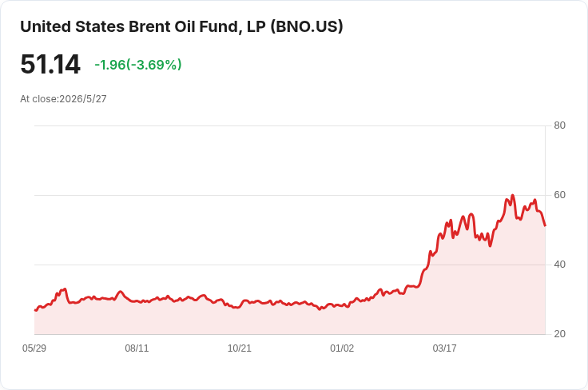Click the 05/29 date label on x-axis
This screenshot has width=588, height=390.
(34, 348)
